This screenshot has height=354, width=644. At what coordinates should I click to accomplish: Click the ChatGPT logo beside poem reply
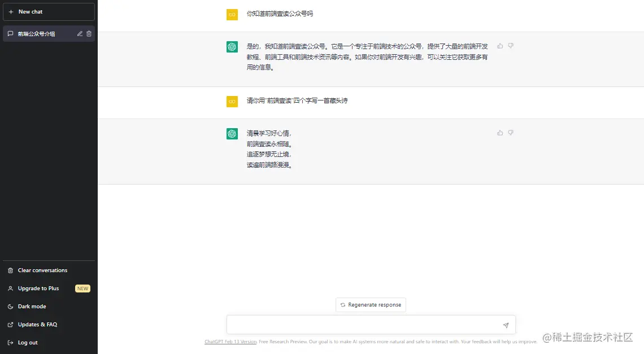pyautogui.click(x=232, y=134)
